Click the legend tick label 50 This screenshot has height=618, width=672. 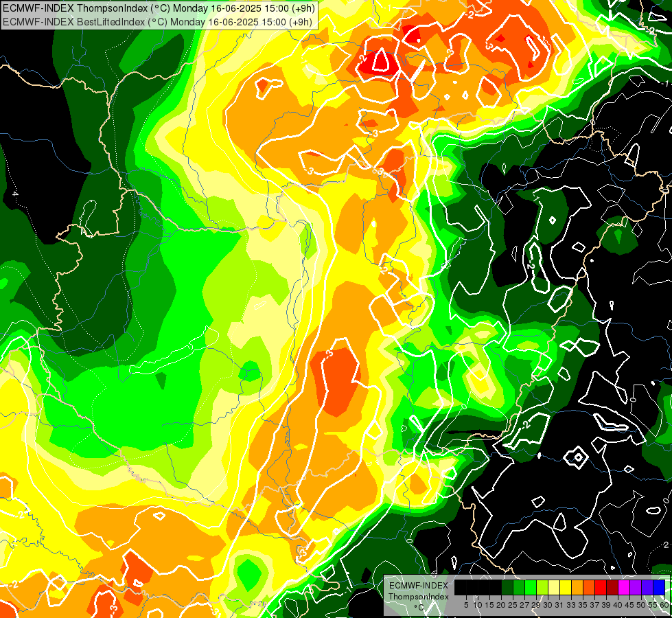coord(641,605)
